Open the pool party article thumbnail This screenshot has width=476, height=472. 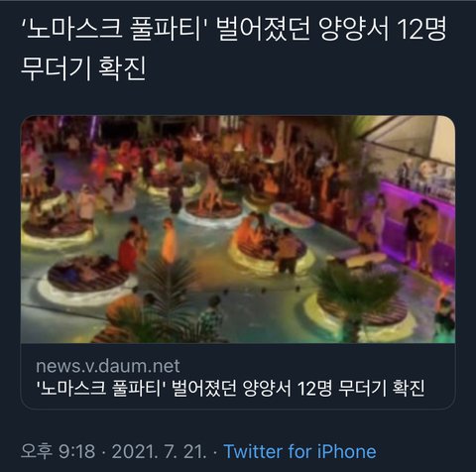tap(238, 229)
